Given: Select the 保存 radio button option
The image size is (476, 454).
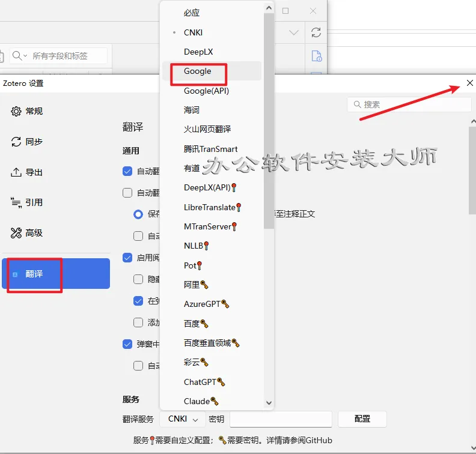Looking at the screenshot, I should click(x=138, y=214).
